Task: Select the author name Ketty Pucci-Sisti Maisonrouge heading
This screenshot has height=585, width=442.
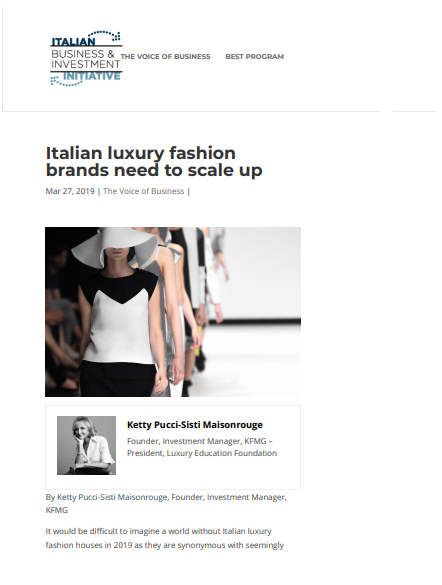Action: coord(195,425)
